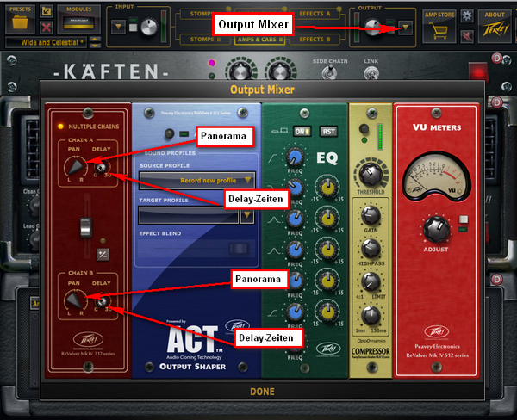Click the chain A/B balance fader

click(x=85, y=227)
